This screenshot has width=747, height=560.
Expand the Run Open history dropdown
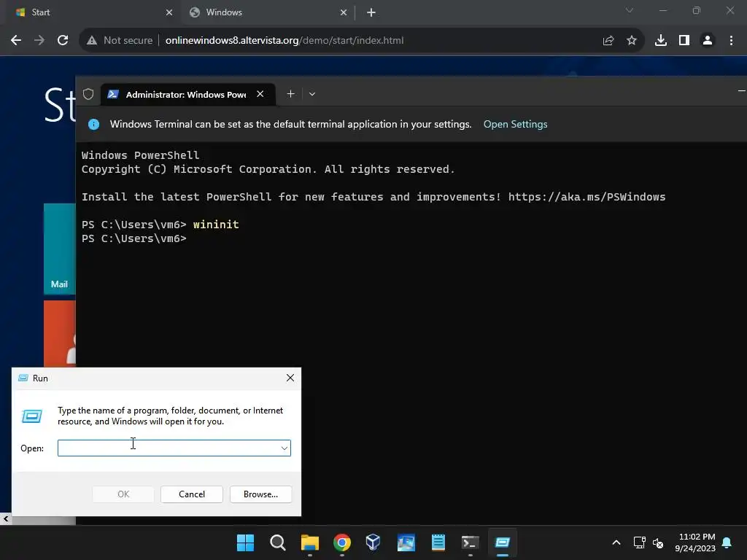pyautogui.click(x=285, y=448)
